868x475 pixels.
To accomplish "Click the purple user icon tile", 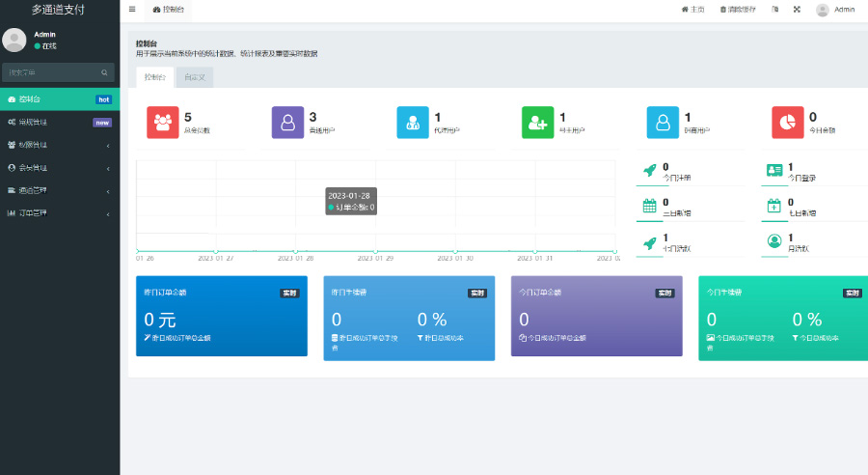I will [287, 123].
